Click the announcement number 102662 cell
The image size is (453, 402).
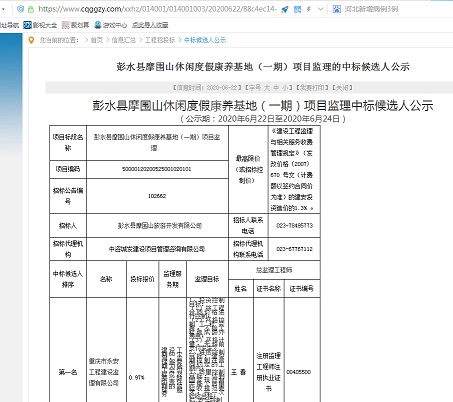click(157, 196)
